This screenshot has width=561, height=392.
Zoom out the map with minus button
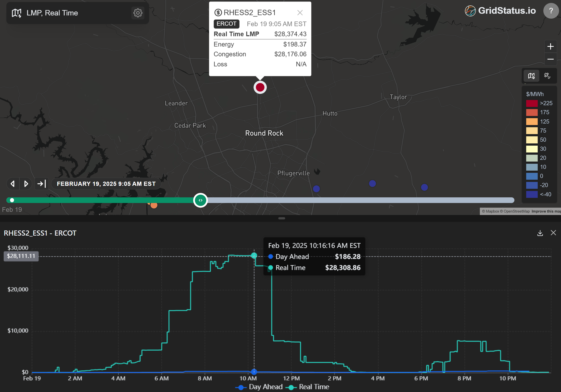(550, 59)
